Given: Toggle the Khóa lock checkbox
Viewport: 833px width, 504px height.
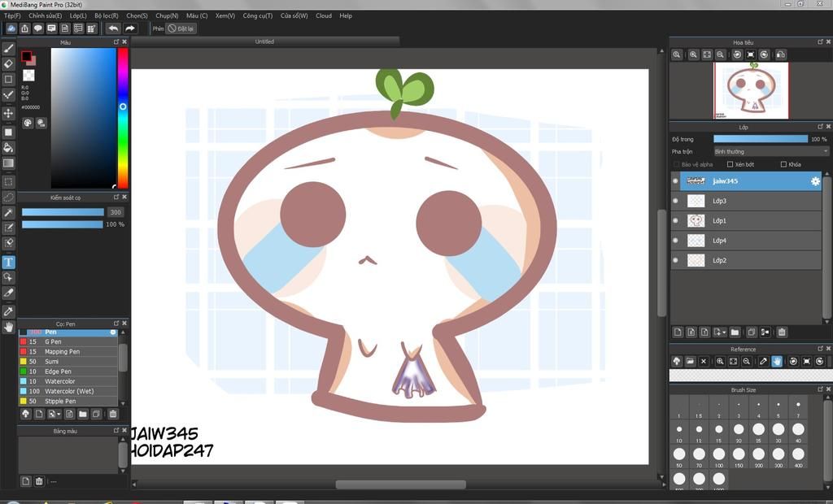Looking at the screenshot, I should pyautogui.click(x=783, y=165).
